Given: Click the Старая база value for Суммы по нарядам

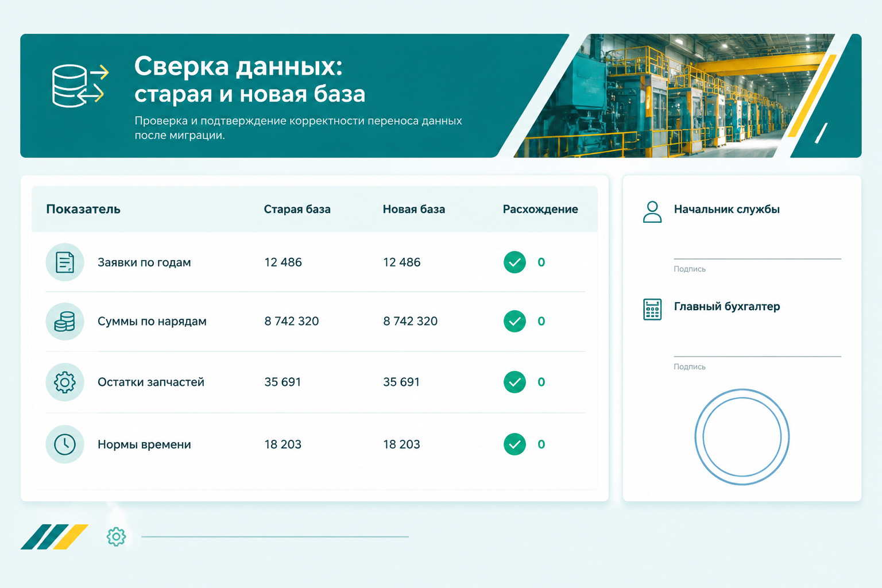Looking at the screenshot, I should pyautogui.click(x=292, y=322).
